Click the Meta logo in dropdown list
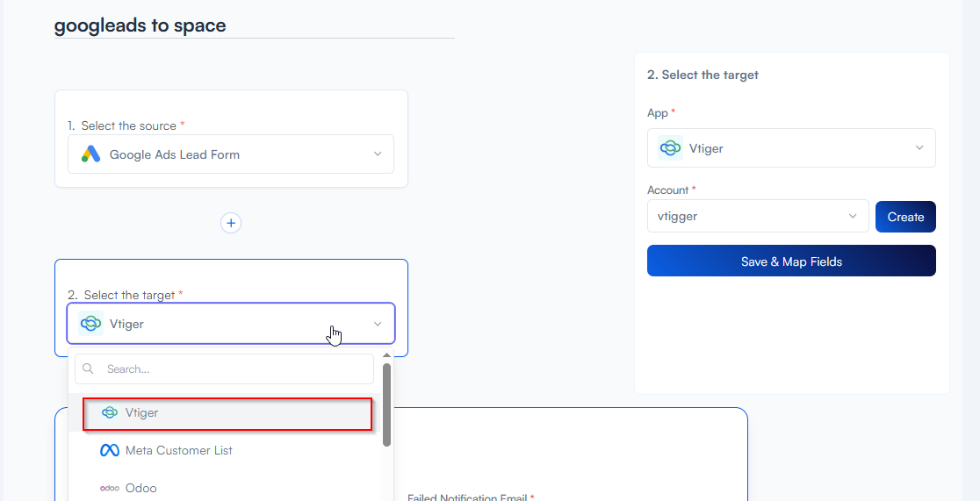This screenshot has width=980, height=501. (x=109, y=450)
